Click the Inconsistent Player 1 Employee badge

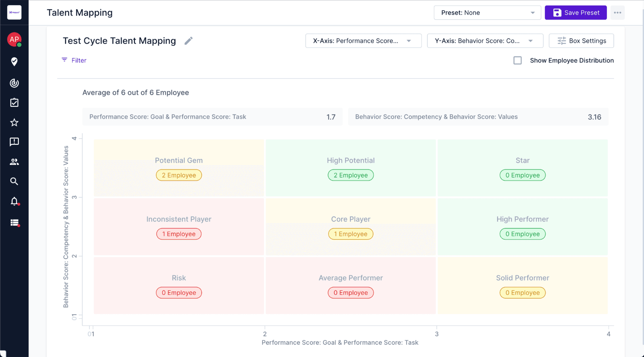click(179, 234)
